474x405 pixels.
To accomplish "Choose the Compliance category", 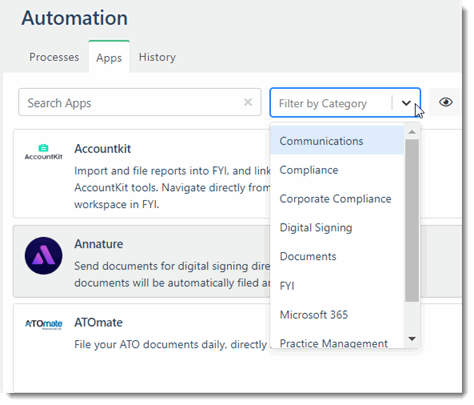I will [337, 170].
